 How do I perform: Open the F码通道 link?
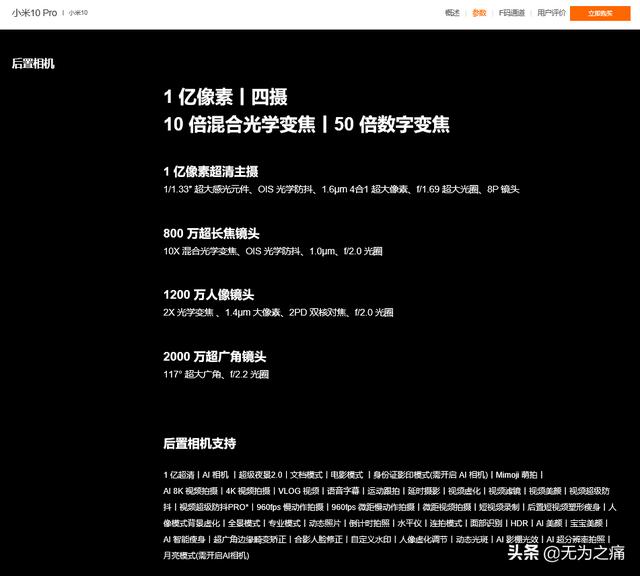coord(512,13)
